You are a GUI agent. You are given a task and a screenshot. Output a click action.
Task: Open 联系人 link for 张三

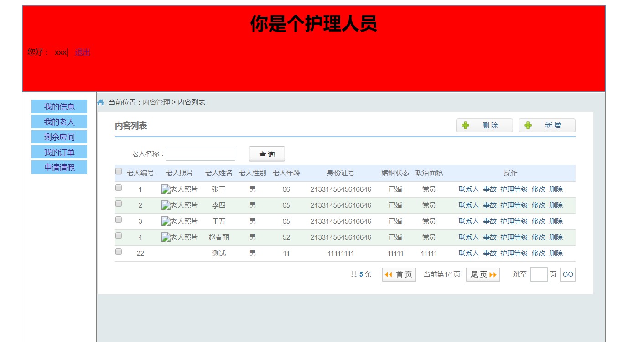coord(468,189)
